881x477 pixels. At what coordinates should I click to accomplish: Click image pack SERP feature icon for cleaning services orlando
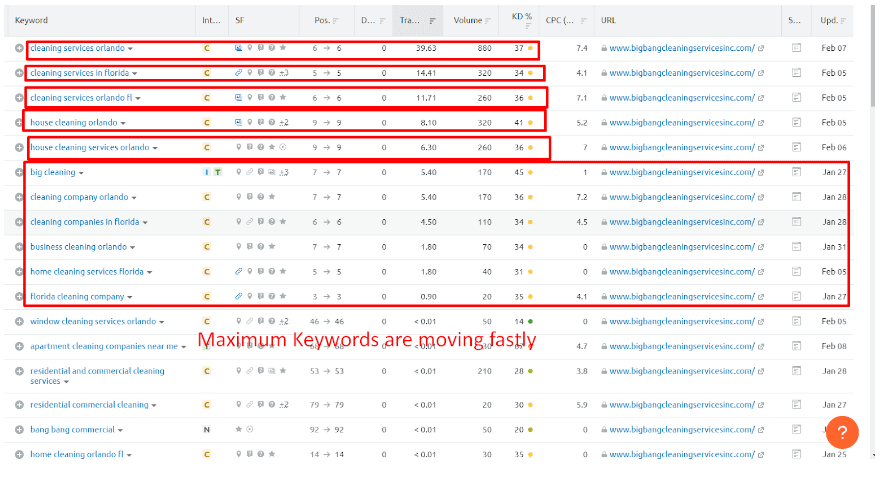(x=238, y=48)
